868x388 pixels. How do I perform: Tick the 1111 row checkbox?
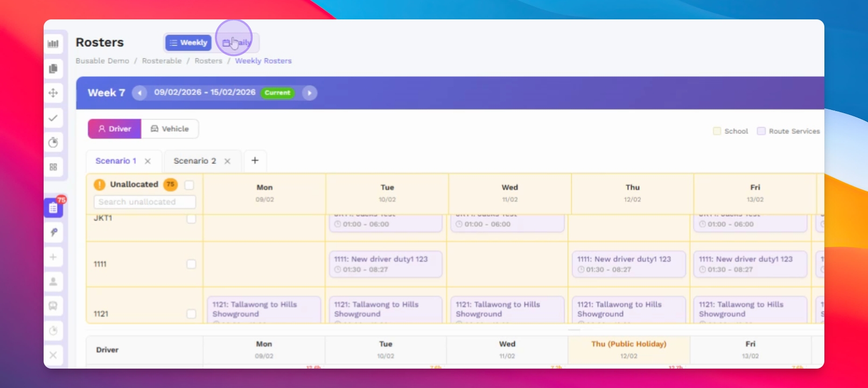coord(191,264)
